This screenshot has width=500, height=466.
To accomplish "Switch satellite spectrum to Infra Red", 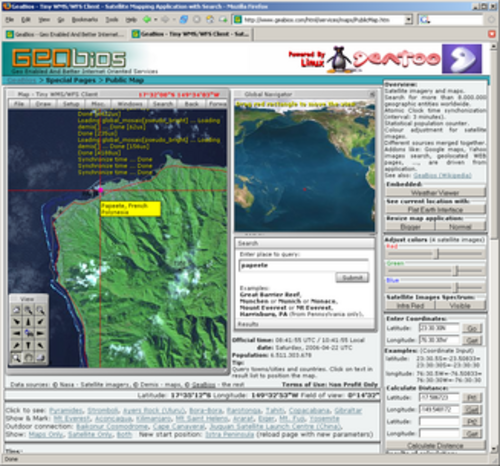I will [x=410, y=305].
